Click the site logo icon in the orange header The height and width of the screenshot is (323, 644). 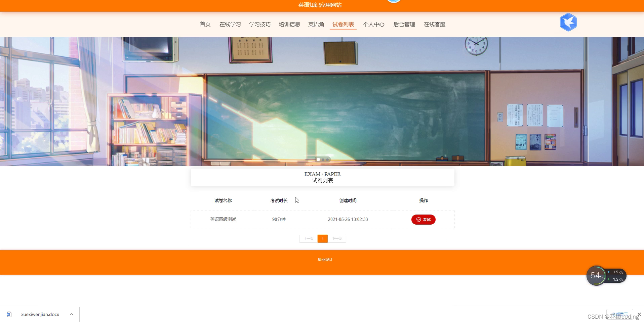tap(393, 2)
